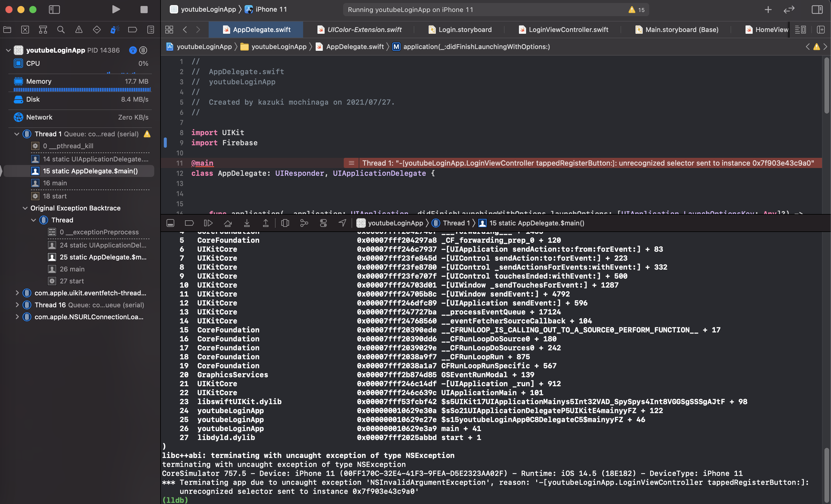Click the code review arrows icon
The image size is (831, 504).
click(789, 10)
